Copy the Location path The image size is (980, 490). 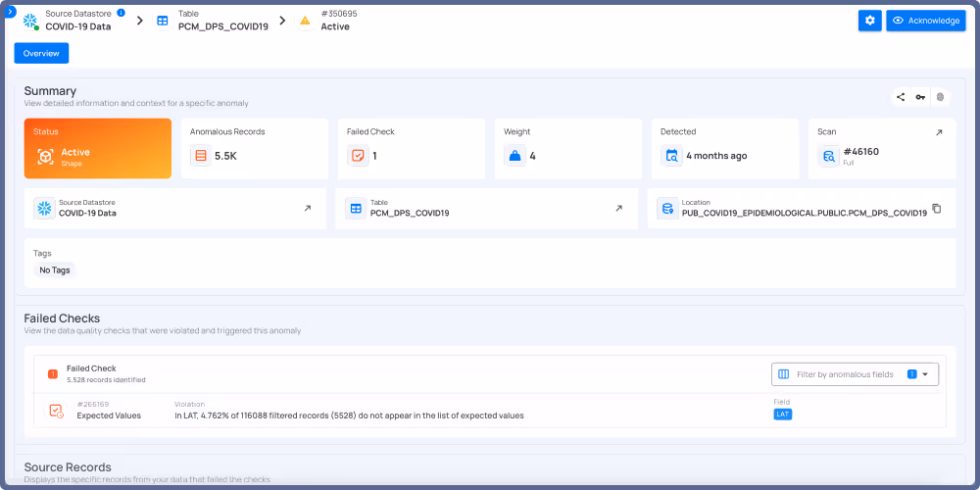pos(936,208)
